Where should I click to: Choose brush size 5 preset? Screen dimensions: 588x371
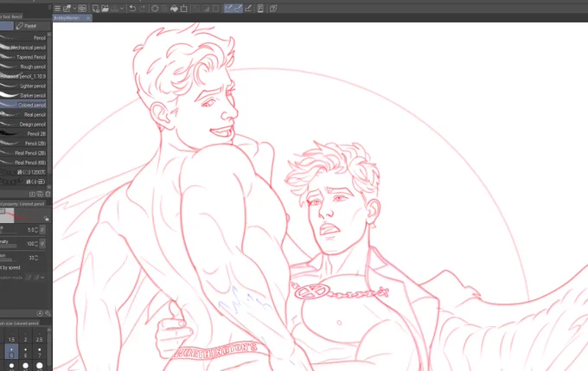tap(11, 352)
